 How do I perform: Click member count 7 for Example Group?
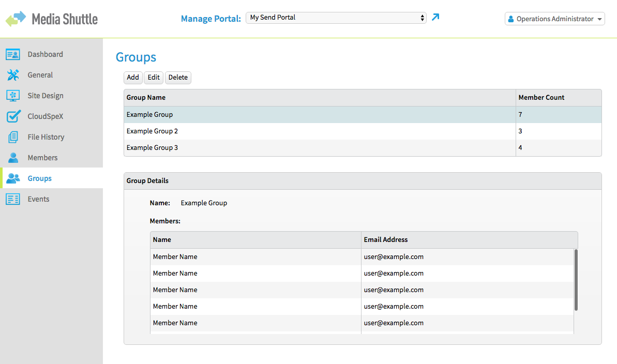tap(520, 114)
